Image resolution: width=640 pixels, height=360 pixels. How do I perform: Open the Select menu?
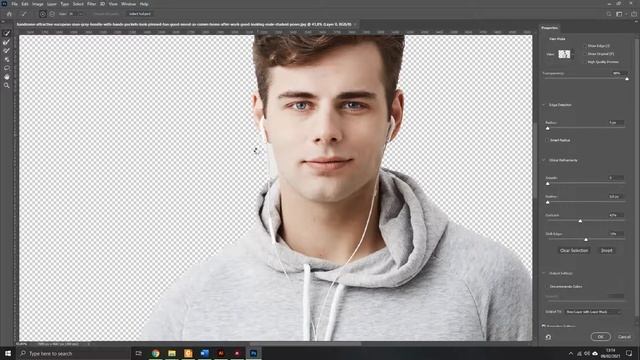tap(78, 4)
